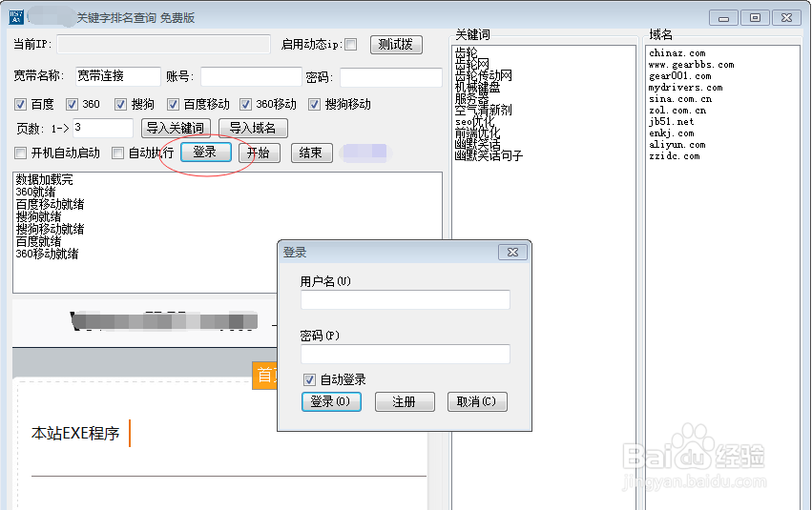Uncheck the 360移动 checkbox
The image size is (812, 510).
click(245, 105)
